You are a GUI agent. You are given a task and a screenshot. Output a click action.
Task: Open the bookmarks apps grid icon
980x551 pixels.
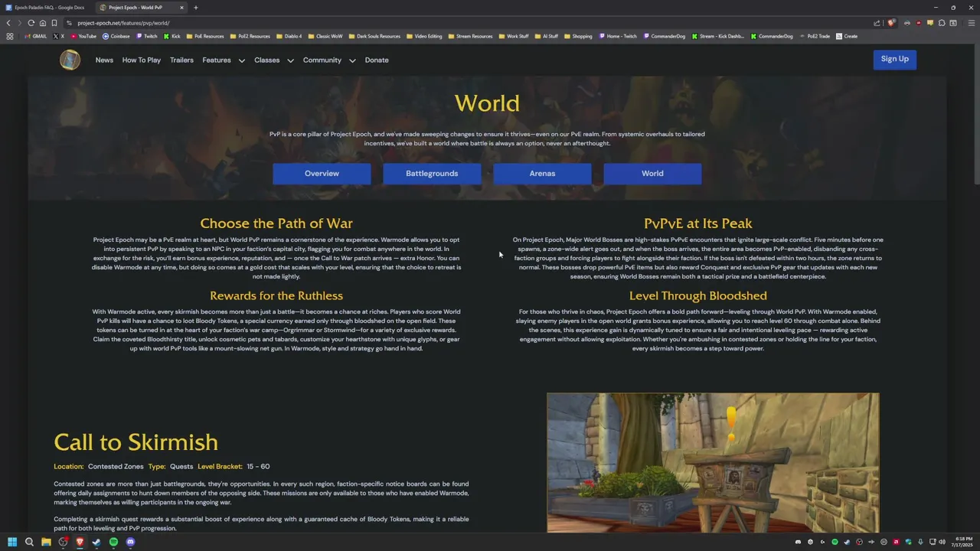tap(9, 36)
